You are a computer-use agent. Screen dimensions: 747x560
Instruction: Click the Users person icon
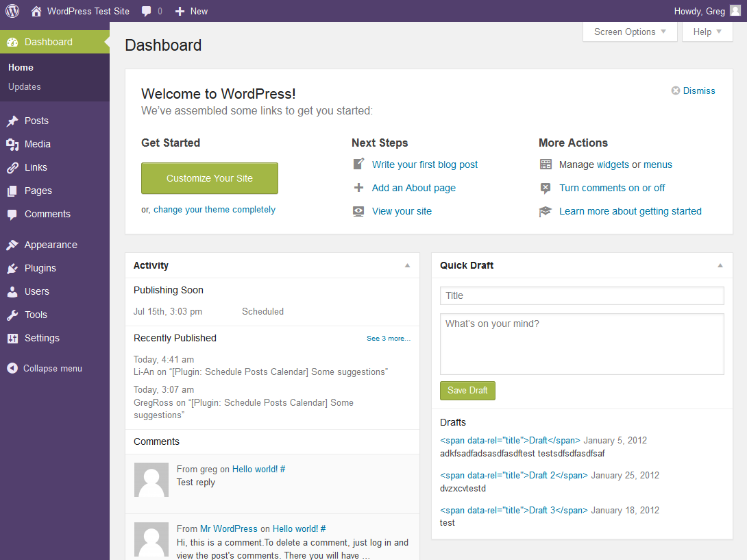(12, 292)
